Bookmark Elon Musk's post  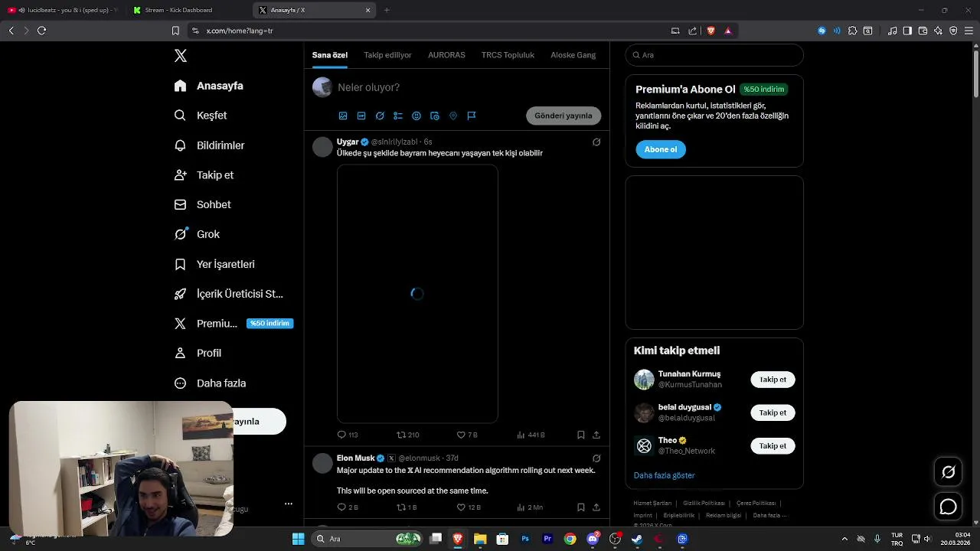[x=581, y=507]
